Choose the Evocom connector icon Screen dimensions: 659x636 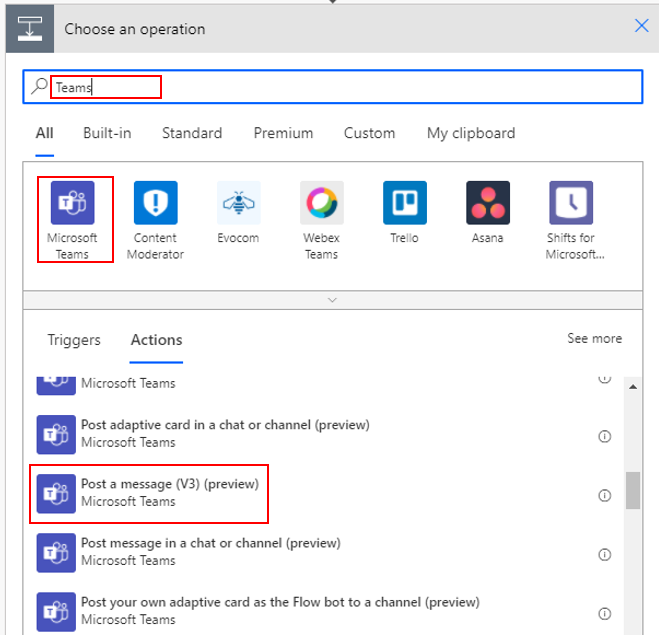pyautogui.click(x=239, y=203)
